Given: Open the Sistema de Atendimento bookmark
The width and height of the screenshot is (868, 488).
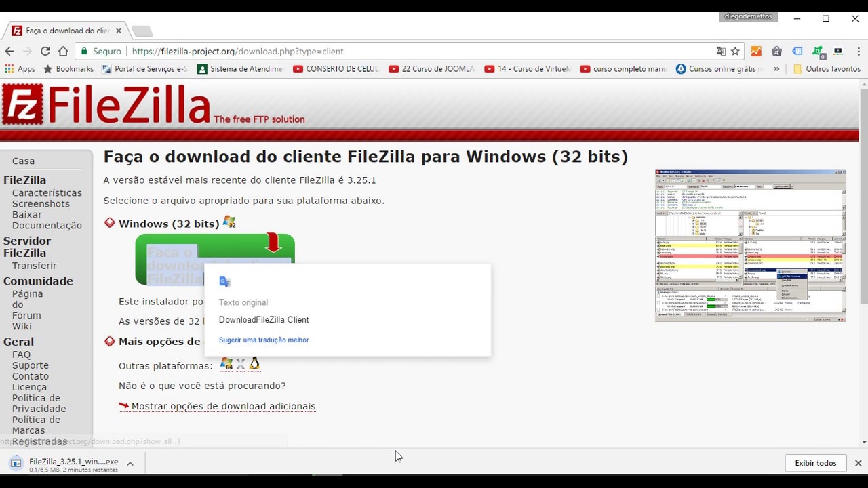Looking at the screenshot, I should (x=240, y=68).
